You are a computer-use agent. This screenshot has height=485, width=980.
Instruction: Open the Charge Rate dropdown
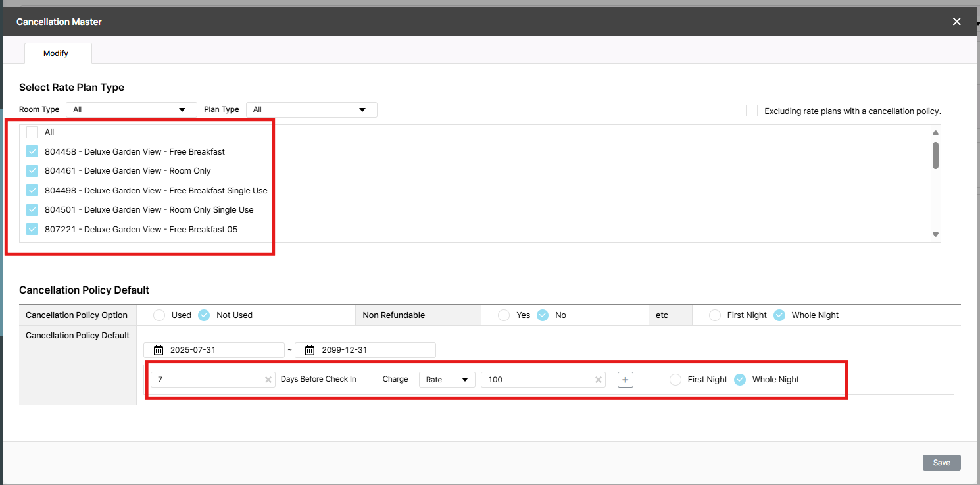click(447, 380)
